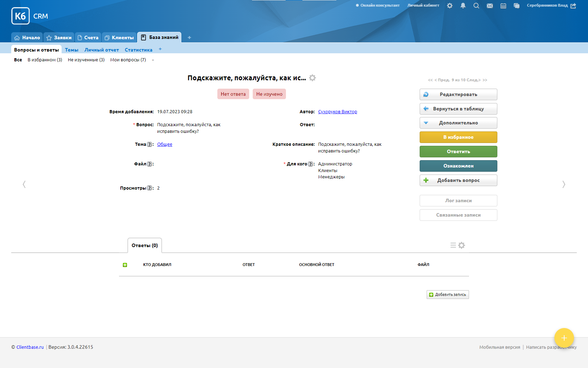Open the chat messages icon
The height and width of the screenshot is (368, 588).
(517, 6)
